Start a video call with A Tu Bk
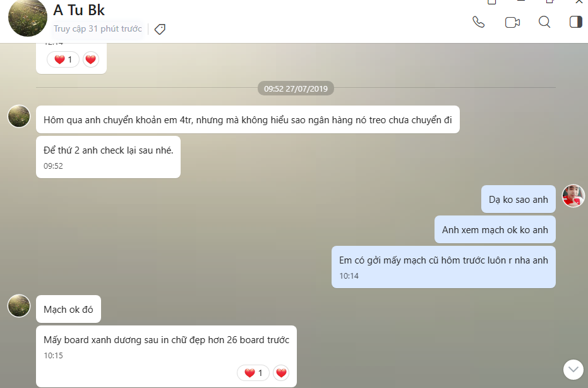588x388 pixels. point(512,22)
